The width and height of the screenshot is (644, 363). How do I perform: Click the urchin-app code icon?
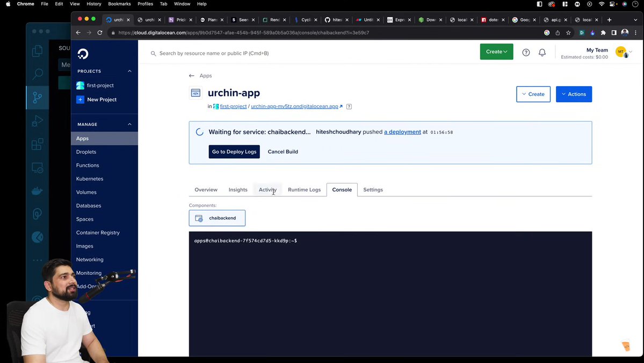tap(196, 93)
